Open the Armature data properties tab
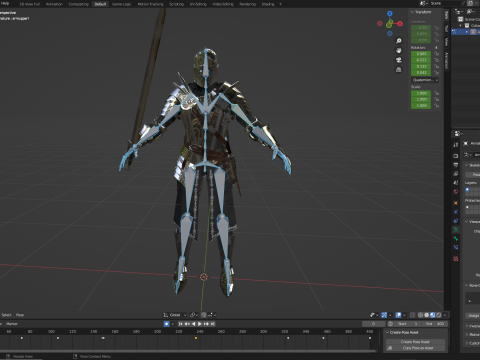Viewport: 480px width, 360px height. pyautogui.click(x=456, y=230)
